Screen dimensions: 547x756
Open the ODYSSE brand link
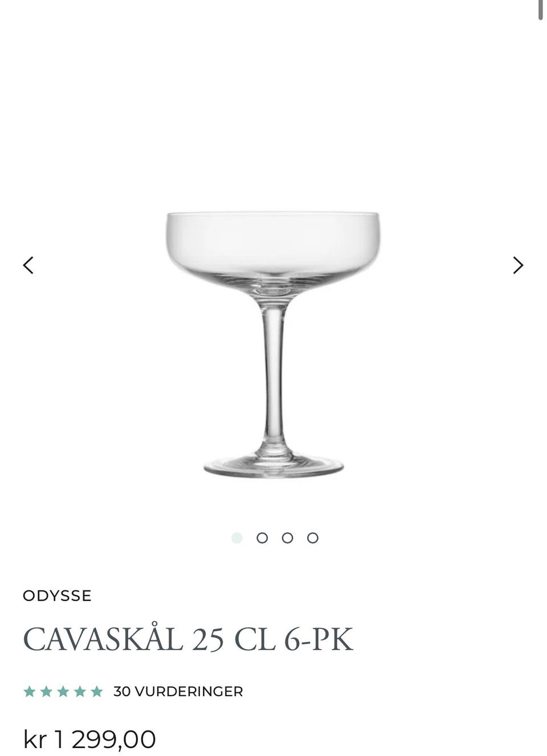[x=57, y=596]
